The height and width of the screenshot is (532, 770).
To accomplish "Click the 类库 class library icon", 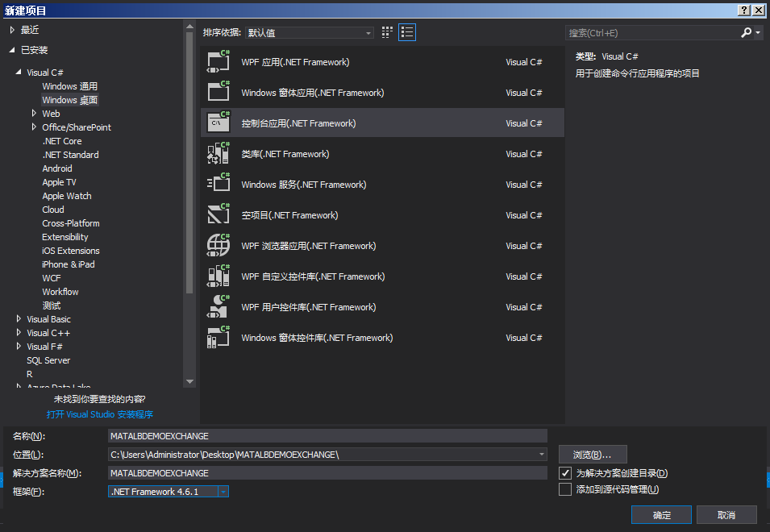I will pos(219,154).
